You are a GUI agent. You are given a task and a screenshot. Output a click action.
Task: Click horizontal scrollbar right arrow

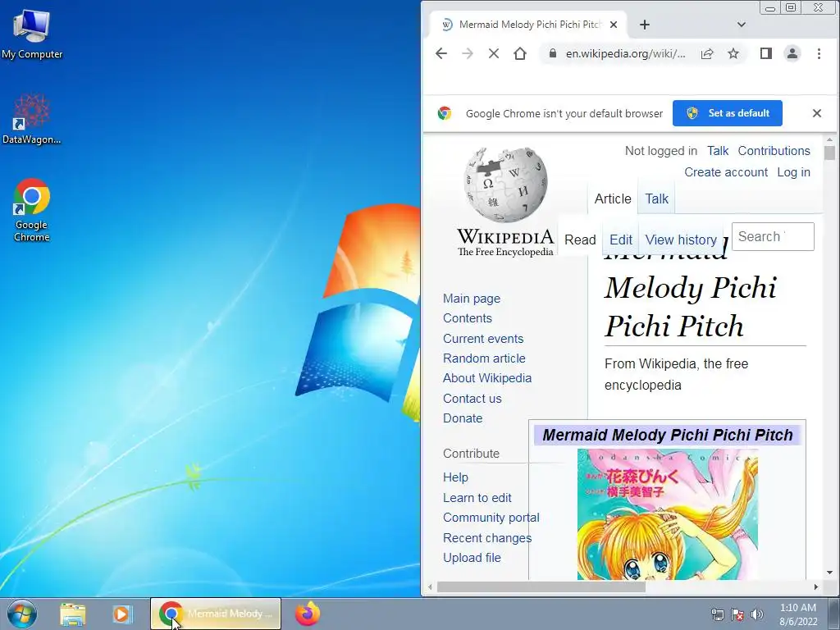coord(815,587)
